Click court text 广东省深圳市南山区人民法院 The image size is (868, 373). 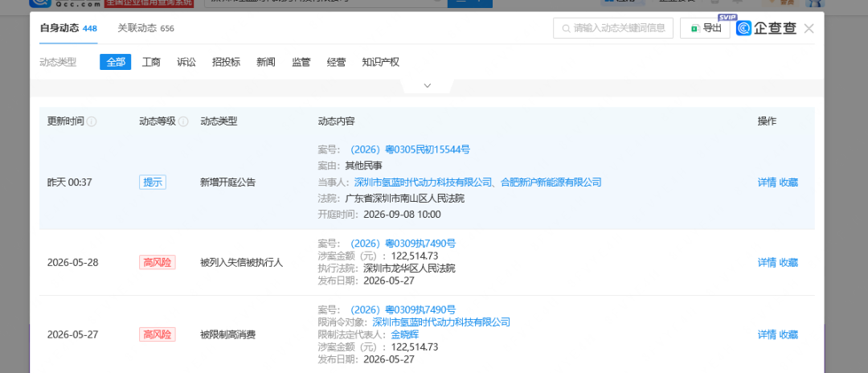404,199
